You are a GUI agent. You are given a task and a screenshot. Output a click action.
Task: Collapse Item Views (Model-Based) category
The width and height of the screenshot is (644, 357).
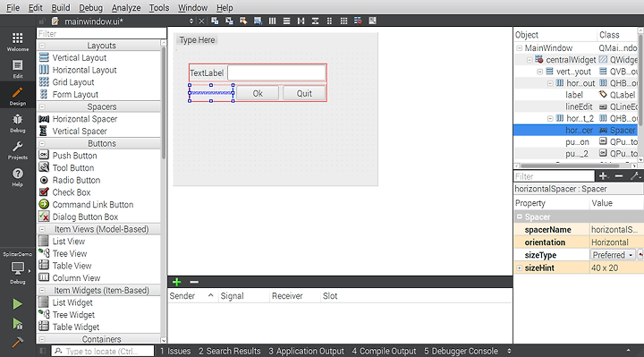[42, 229]
